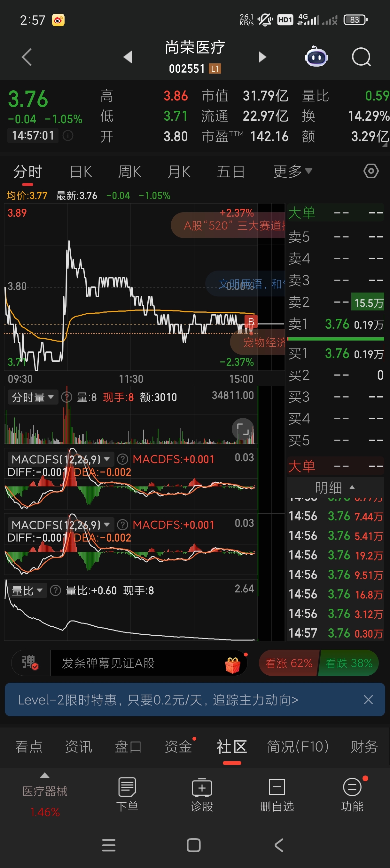
Task: Open the 社区 tab
Action: click(232, 746)
